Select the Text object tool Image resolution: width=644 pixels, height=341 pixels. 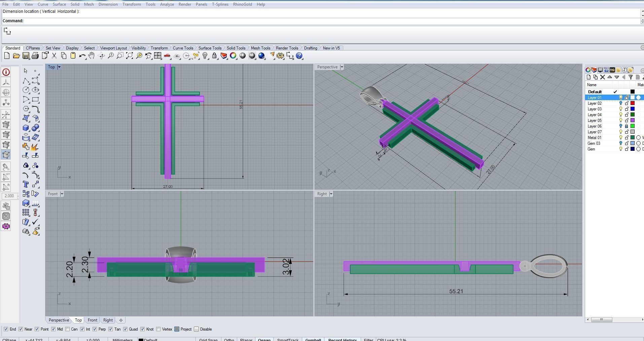coord(26,184)
